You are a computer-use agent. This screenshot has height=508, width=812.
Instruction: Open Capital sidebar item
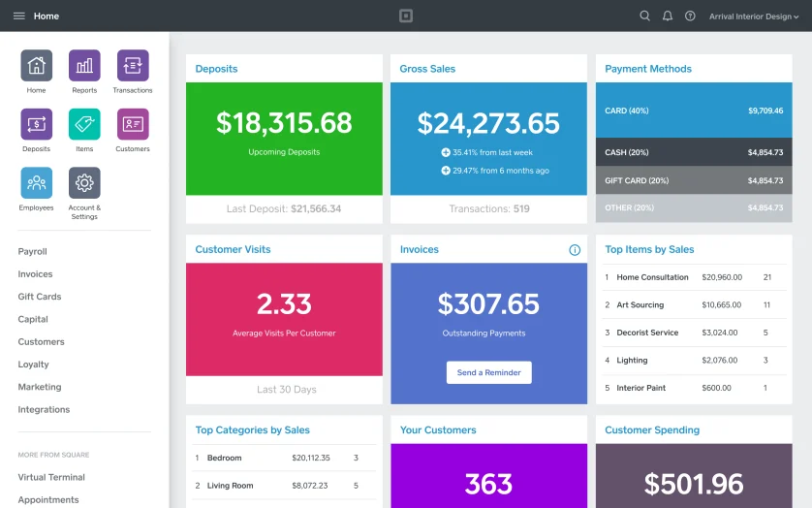tap(33, 319)
